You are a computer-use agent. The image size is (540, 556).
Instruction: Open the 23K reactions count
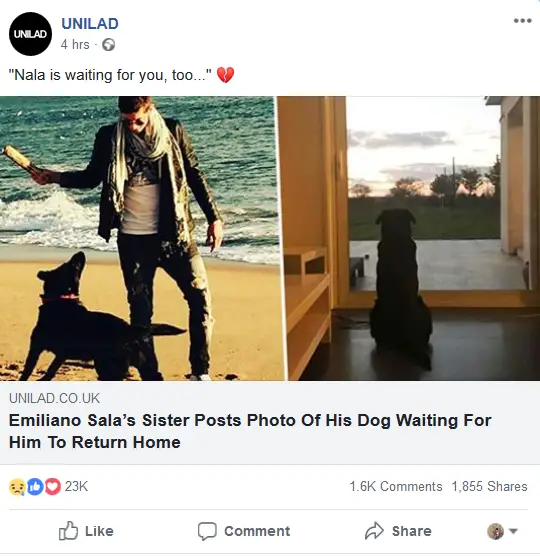pyautogui.click(x=76, y=486)
